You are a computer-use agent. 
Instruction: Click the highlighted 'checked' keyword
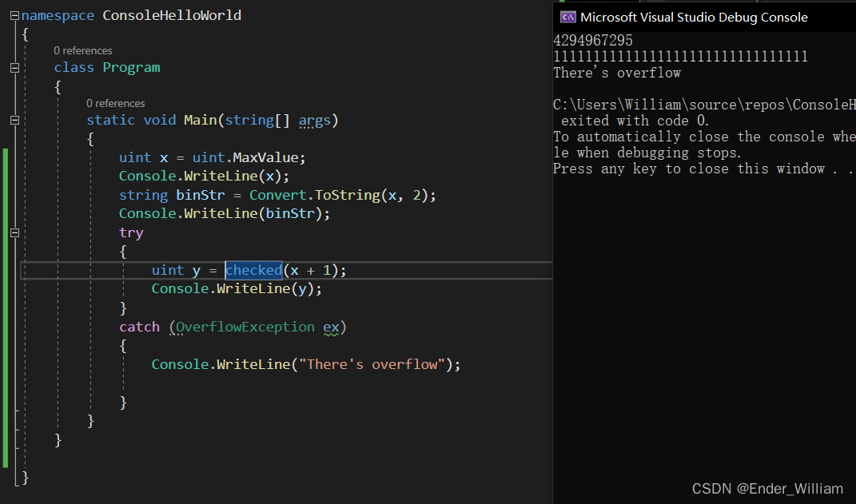[253, 271]
